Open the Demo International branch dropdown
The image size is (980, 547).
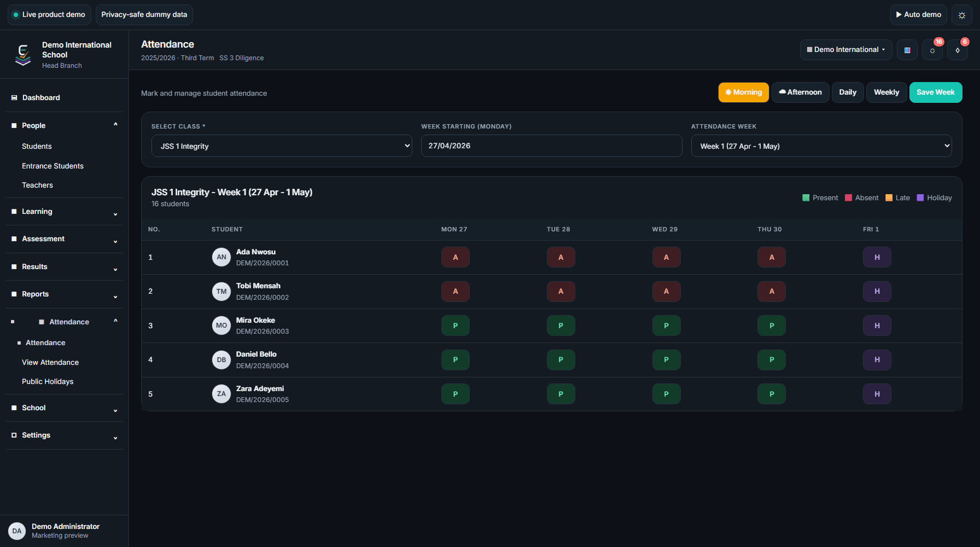coord(846,50)
